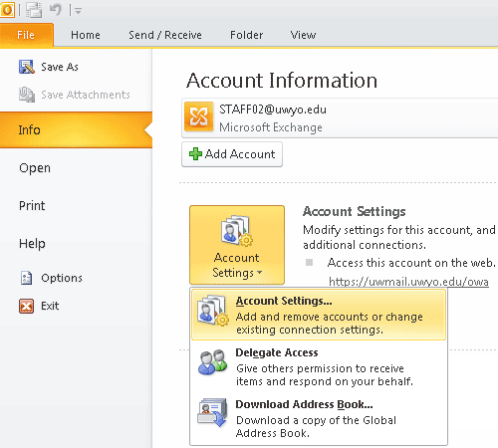Click the Undo icon in quick access toolbar
Viewport: 498px width, 448px height.
(56, 10)
